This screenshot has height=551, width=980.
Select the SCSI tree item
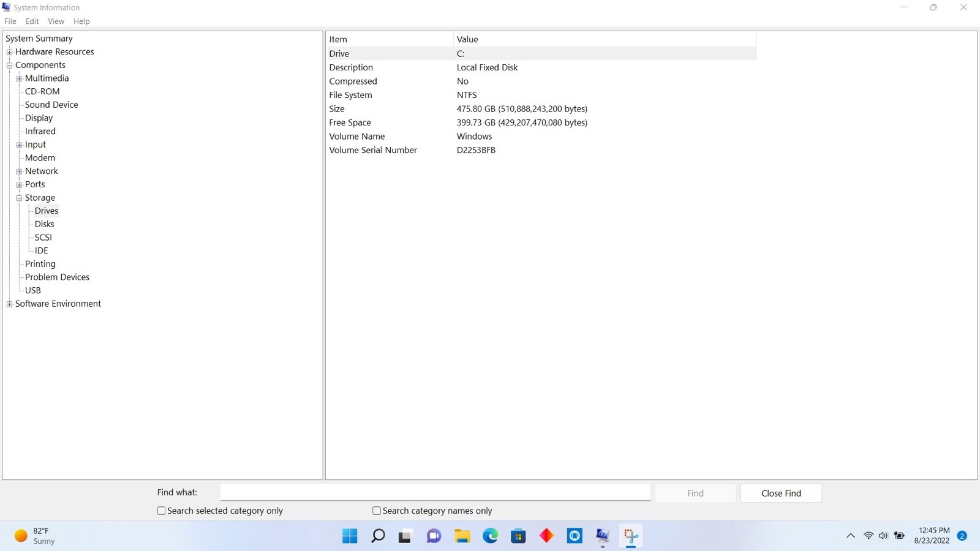coord(43,238)
